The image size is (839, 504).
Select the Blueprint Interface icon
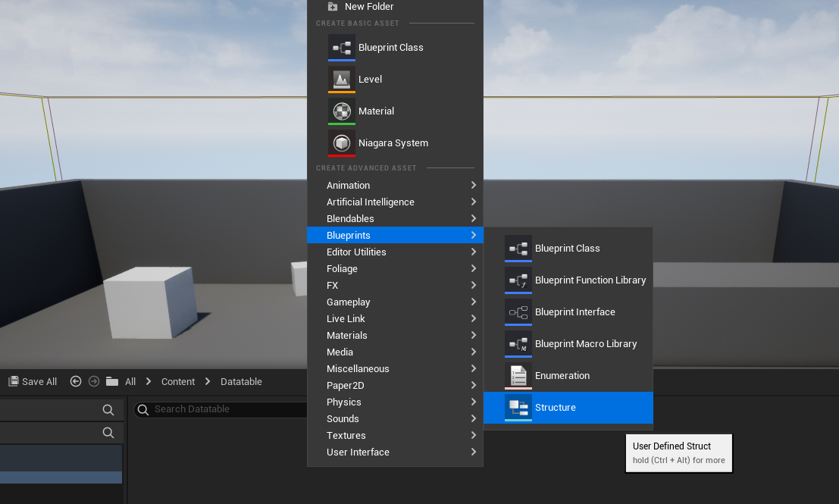518,311
